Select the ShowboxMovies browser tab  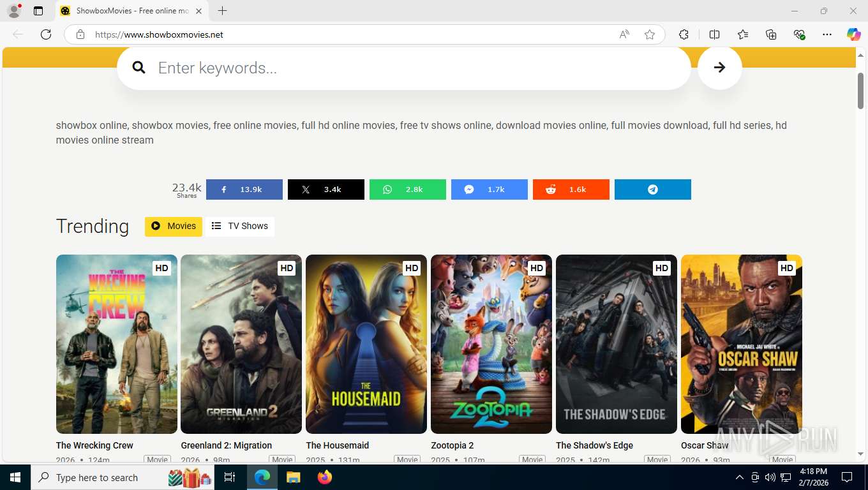pyautogui.click(x=131, y=11)
